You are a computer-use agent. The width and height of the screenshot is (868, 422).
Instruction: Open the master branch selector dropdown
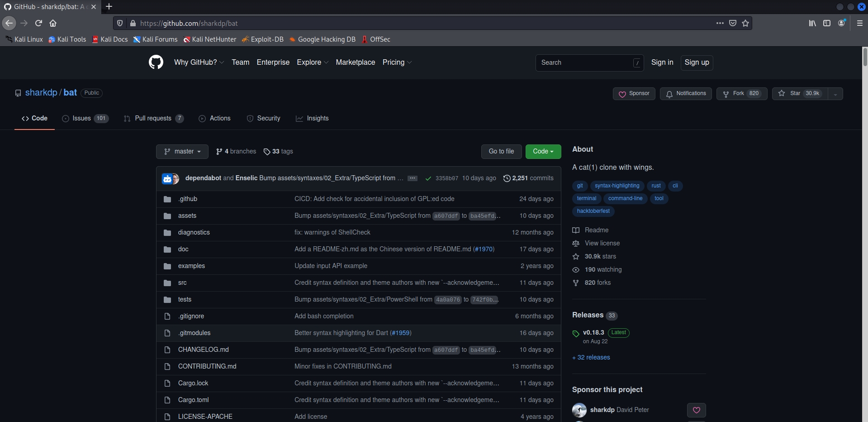tap(182, 152)
